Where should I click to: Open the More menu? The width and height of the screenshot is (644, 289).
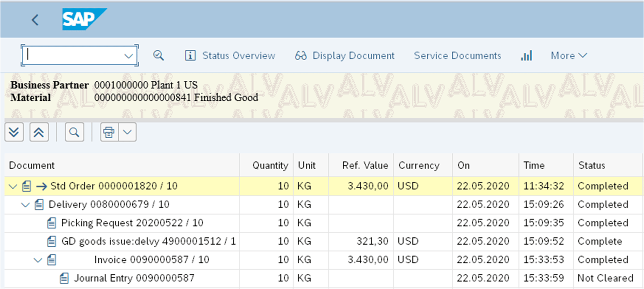click(568, 55)
